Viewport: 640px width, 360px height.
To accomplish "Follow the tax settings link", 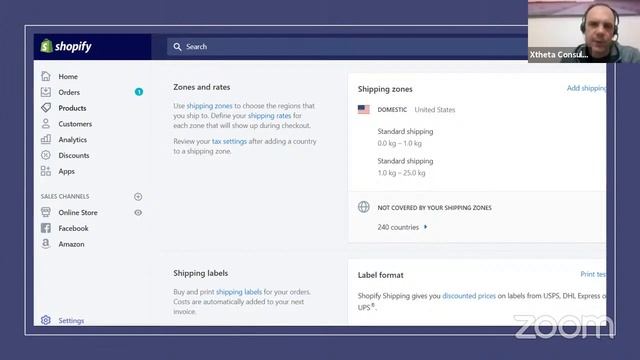I will [229, 141].
